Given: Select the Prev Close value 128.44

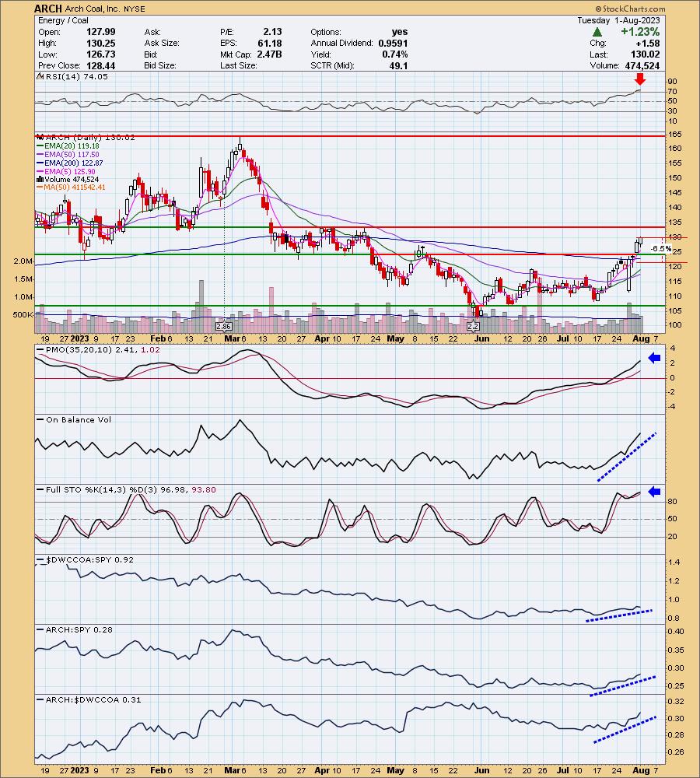Looking at the screenshot, I should pyautogui.click(x=100, y=65).
